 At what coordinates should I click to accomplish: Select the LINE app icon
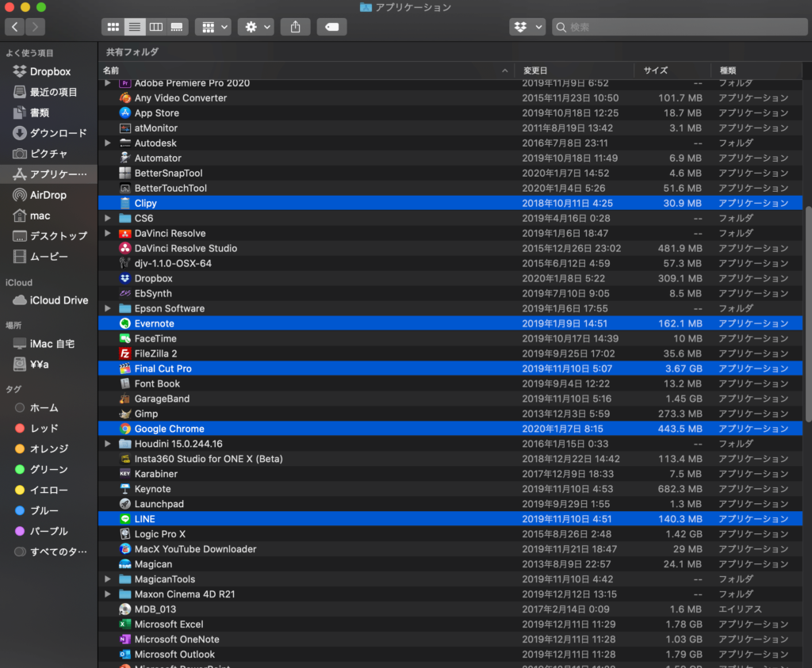click(124, 519)
